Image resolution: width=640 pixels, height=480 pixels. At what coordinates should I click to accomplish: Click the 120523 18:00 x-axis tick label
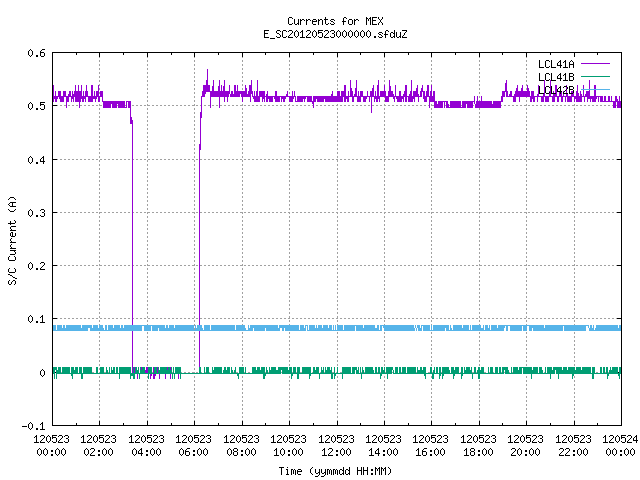pyautogui.click(x=478, y=446)
